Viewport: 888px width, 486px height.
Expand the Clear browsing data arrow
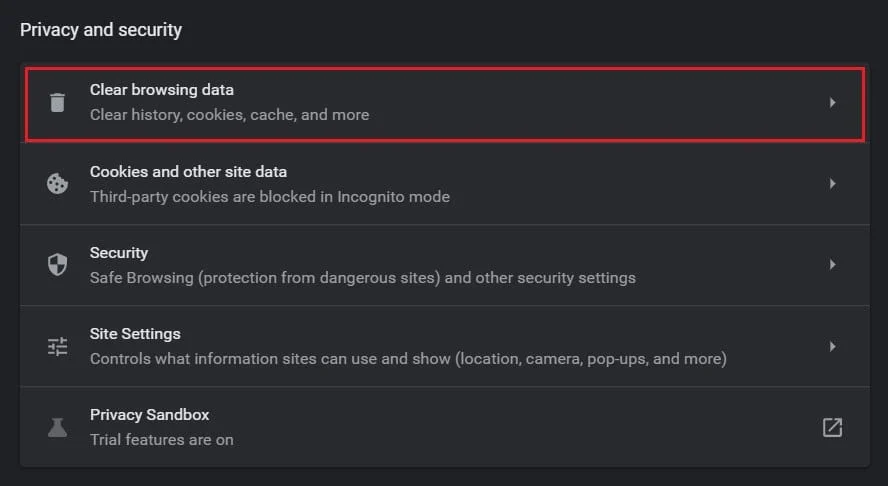pyautogui.click(x=832, y=102)
